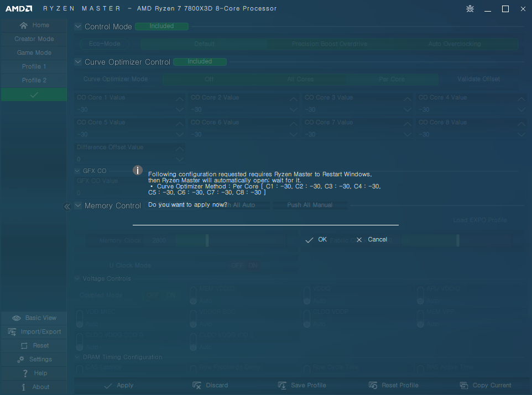Click the About info icon
532x395 pixels.
tap(23, 387)
